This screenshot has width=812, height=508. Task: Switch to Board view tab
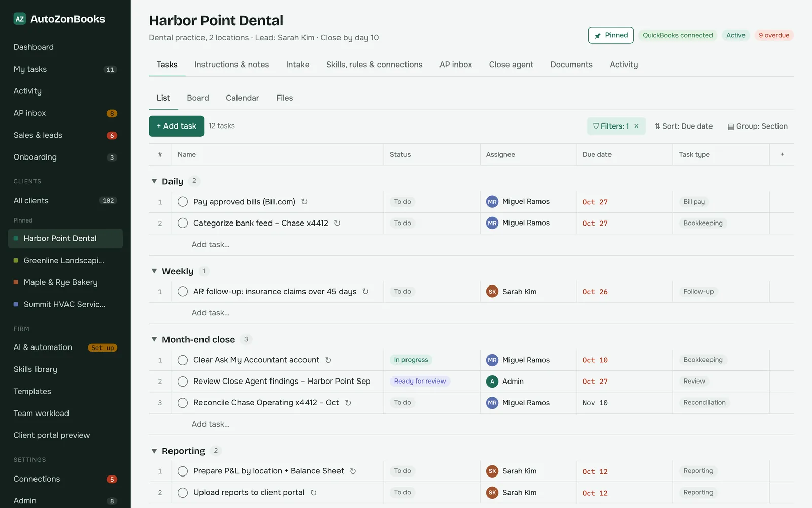click(198, 98)
